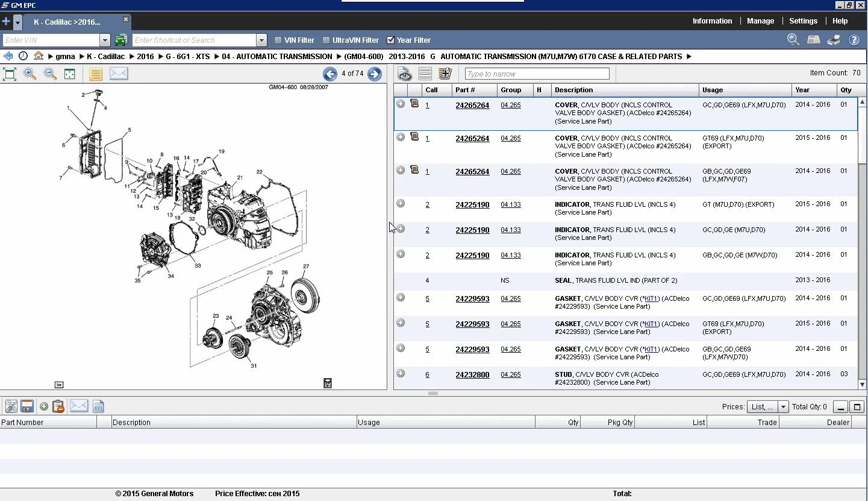The image size is (868, 501).
Task: Zoom in on the illustration
Action: (30, 74)
